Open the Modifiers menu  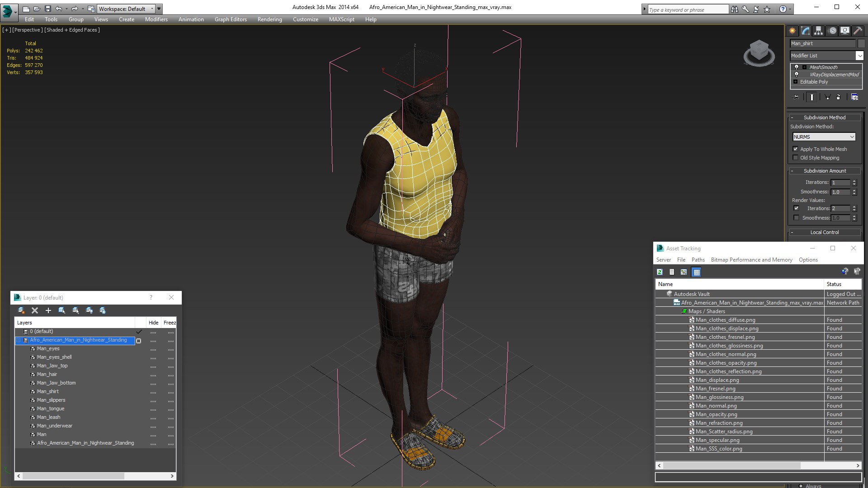pos(156,19)
